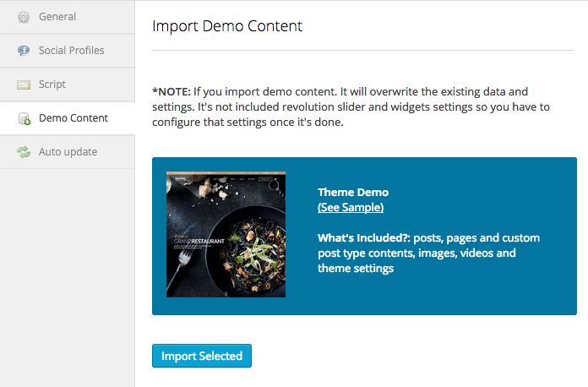Go to the Script tab
The height and width of the screenshot is (387, 588).
(x=52, y=84)
